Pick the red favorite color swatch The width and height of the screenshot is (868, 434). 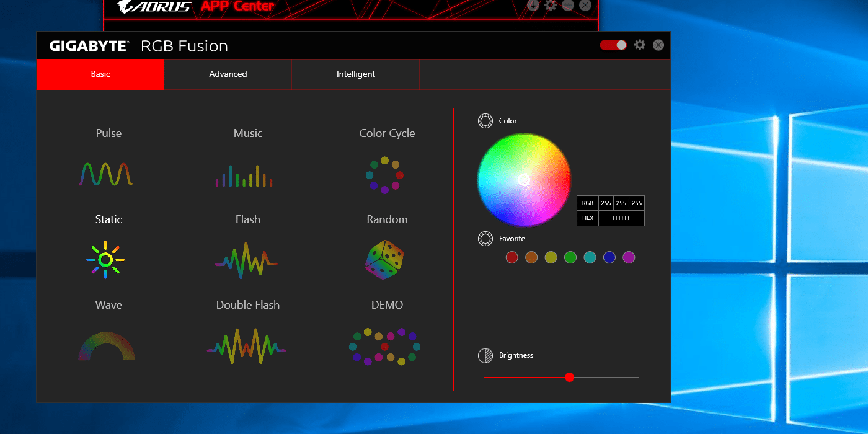[511, 257]
